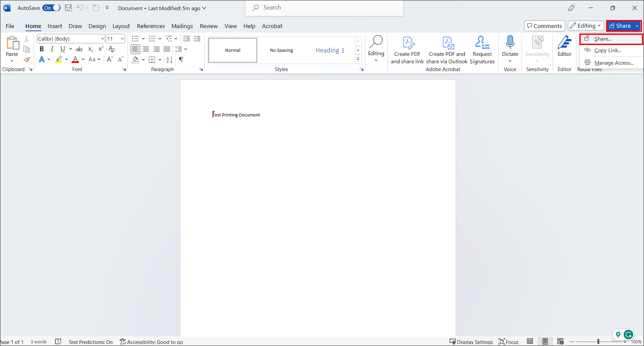644x346 pixels.
Task: Click the Focus mode button
Action: click(509, 342)
